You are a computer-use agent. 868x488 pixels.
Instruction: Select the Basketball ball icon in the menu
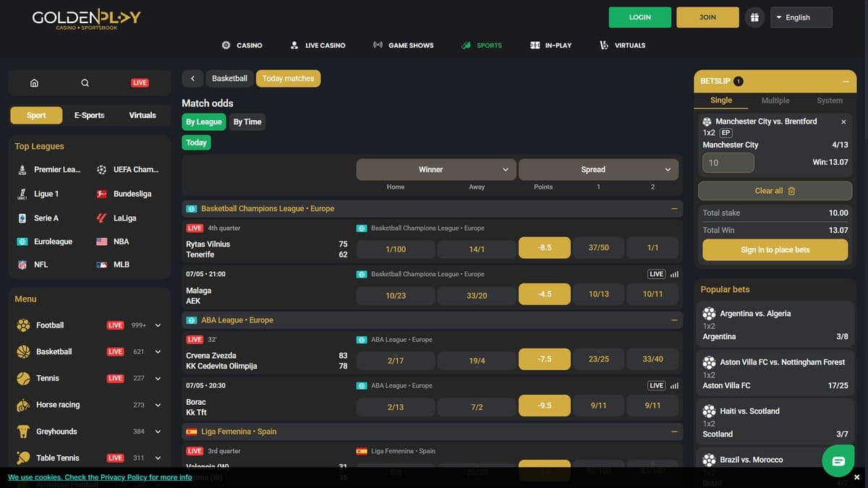[x=23, y=352]
